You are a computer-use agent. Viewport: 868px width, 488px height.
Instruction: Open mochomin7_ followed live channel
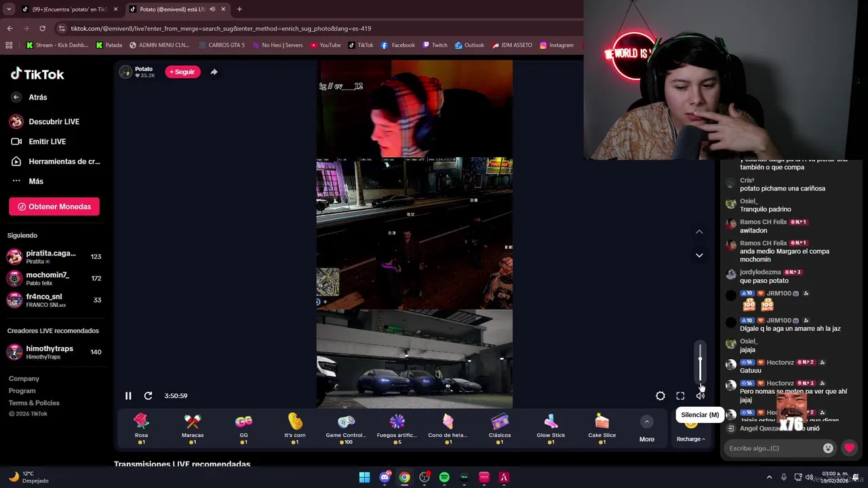click(54, 279)
